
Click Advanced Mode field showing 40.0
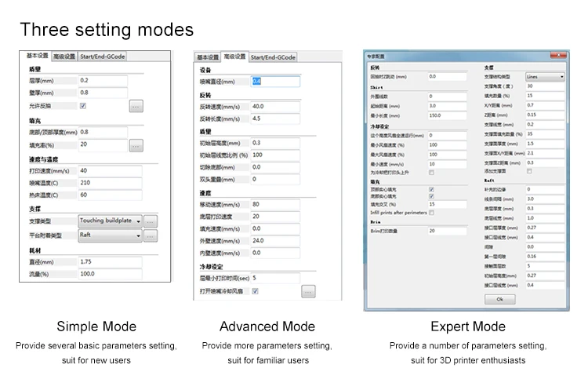275,107
